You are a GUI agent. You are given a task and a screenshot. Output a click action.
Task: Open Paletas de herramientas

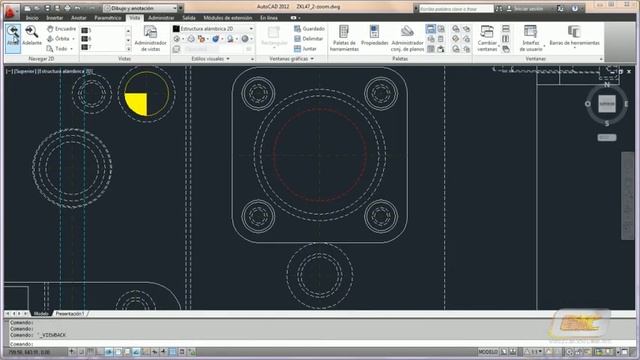(x=344, y=38)
